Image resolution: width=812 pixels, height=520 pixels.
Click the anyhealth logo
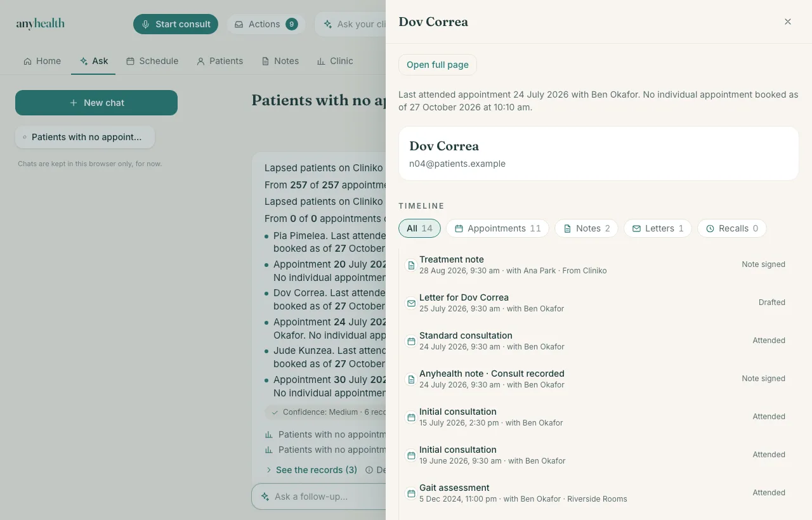[x=41, y=24]
